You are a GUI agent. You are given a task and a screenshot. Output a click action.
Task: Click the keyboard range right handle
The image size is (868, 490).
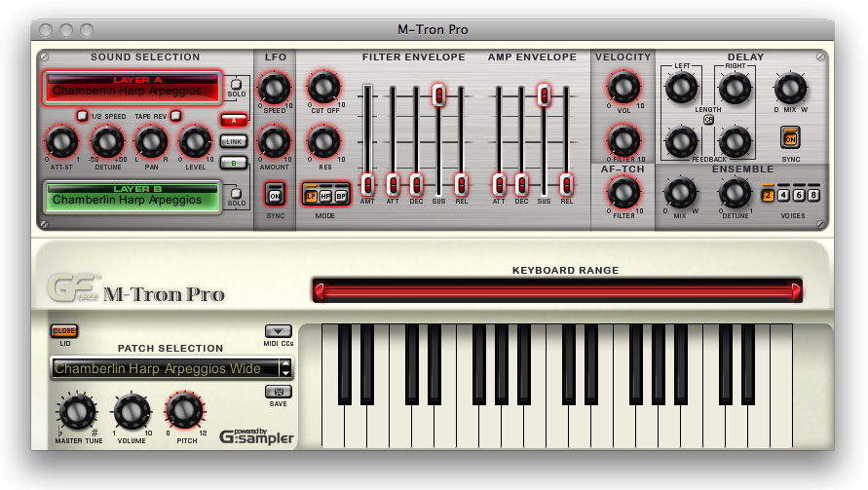tap(796, 290)
